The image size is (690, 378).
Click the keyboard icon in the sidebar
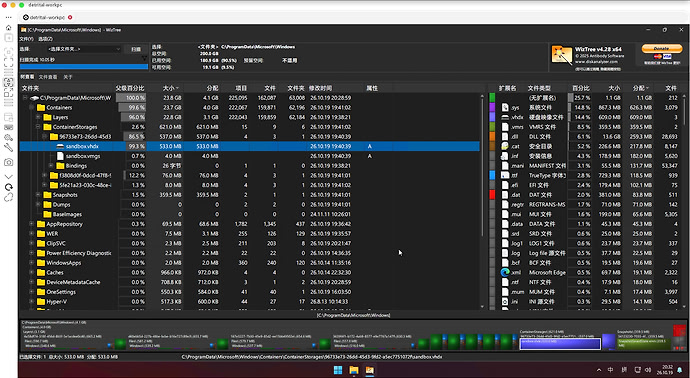click(x=8, y=127)
